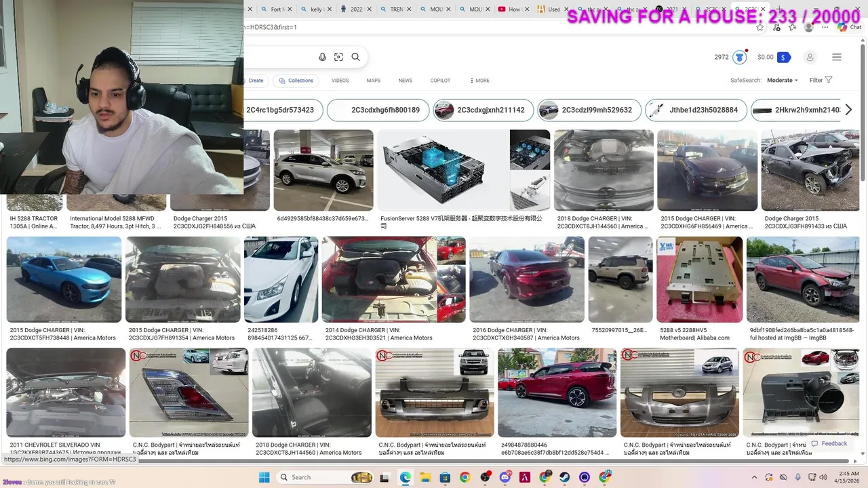The width and height of the screenshot is (868, 488).
Task: Go to the MAPS search tab
Action: click(374, 81)
